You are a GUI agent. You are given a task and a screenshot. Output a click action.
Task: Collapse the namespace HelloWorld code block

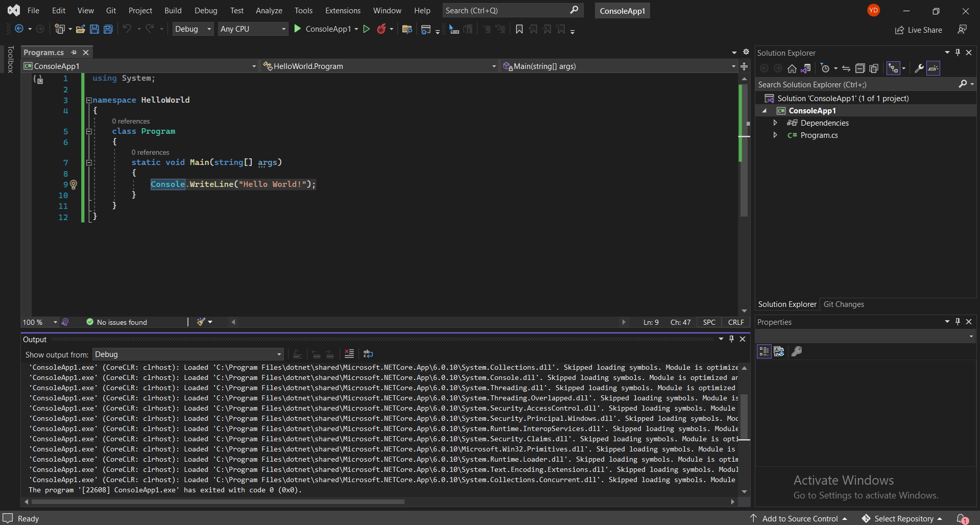point(89,100)
